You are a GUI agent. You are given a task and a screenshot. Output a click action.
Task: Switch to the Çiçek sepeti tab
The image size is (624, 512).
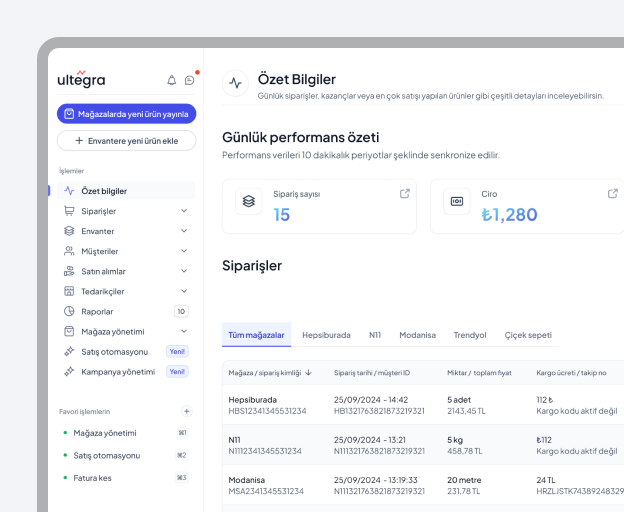pos(527,335)
